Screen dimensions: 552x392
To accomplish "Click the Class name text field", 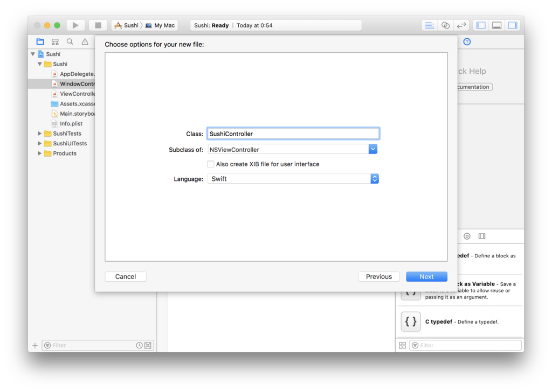I will pyautogui.click(x=293, y=134).
